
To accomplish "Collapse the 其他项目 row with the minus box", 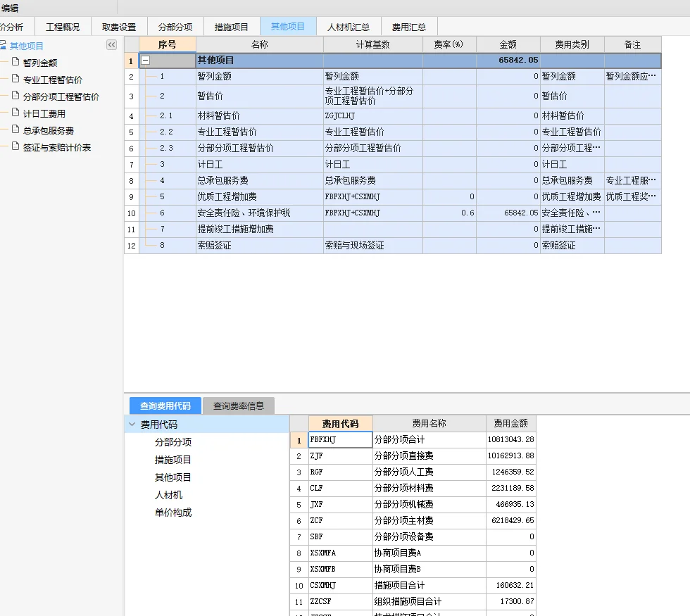I will point(146,61).
